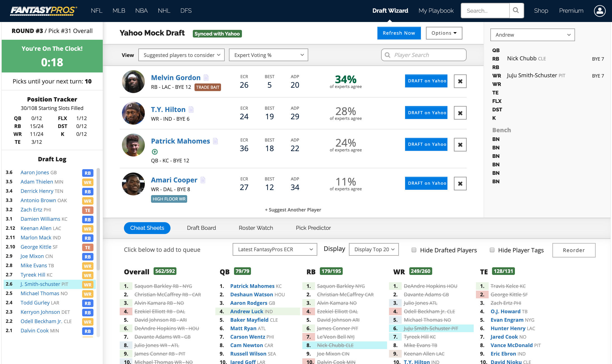This screenshot has width=612, height=364.
Task: Switch to the Pick Predictor tab
Action: 313,227
